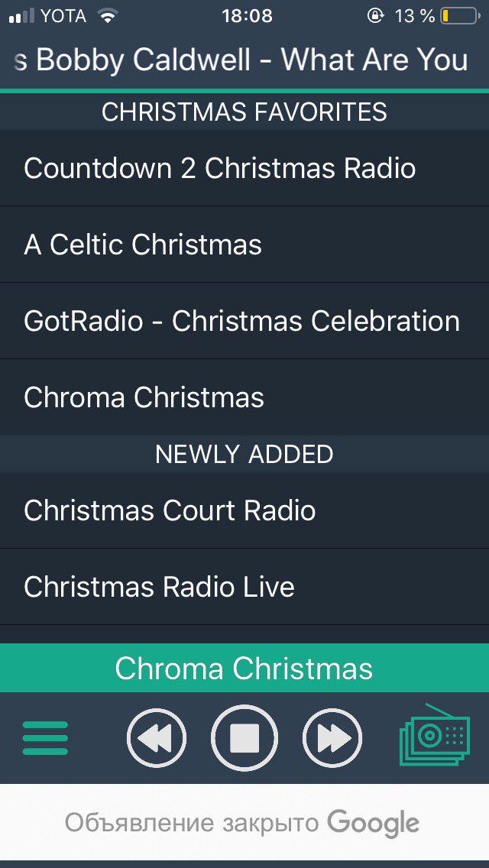Tap the cellular signal bars icon
Image resolution: width=489 pixels, height=868 pixels.
point(22,16)
